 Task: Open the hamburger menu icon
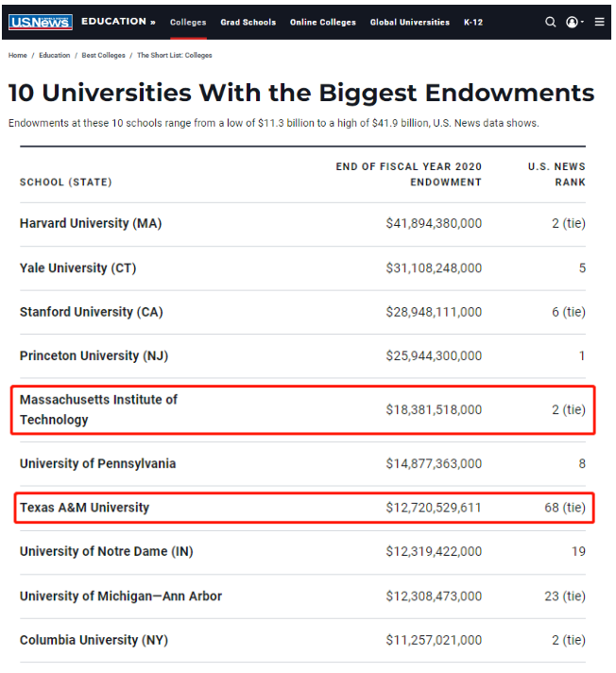599,22
